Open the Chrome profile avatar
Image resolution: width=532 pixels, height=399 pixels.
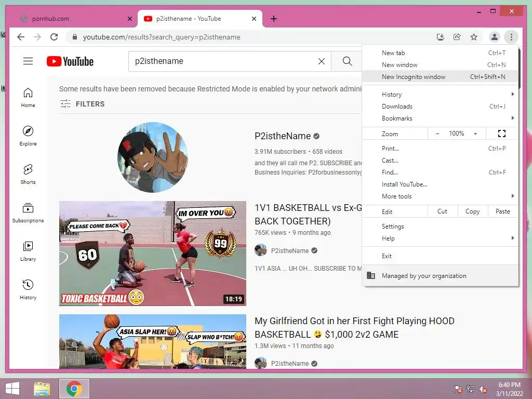click(495, 37)
